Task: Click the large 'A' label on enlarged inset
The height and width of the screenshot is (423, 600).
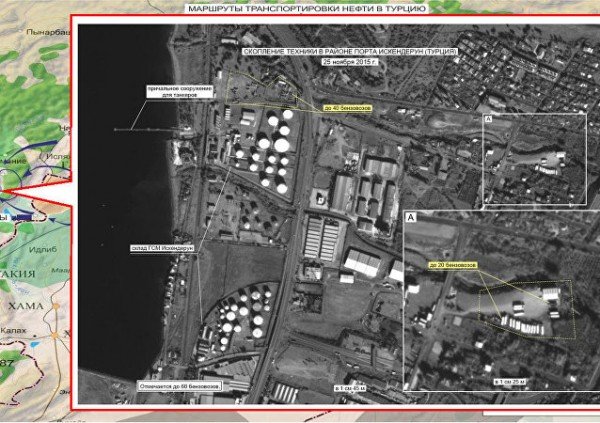Action: click(x=412, y=217)
